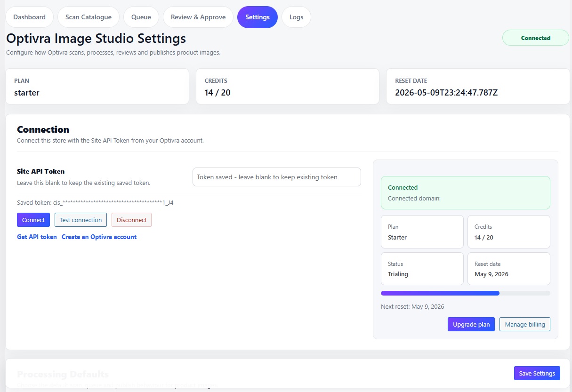The height and width of the screenshot is (392, 572).
Task: Click the Connected status badge
Action: tap(535, 37)
